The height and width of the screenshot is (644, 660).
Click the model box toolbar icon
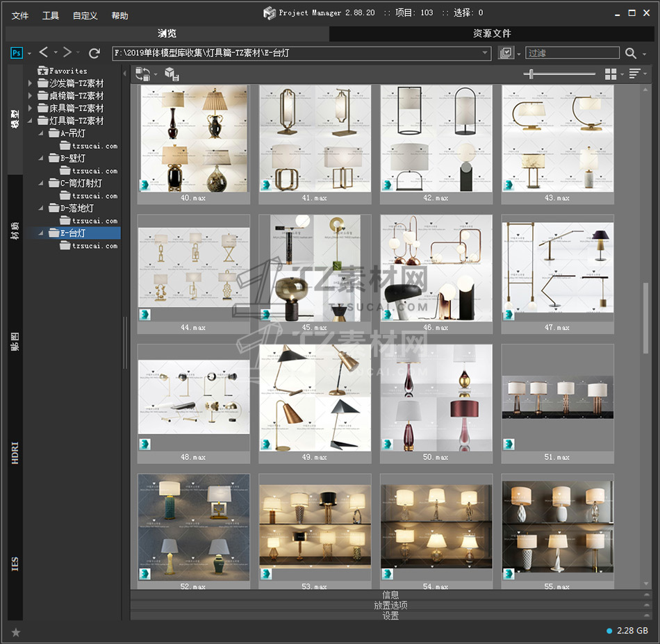[x=172, y=74]
